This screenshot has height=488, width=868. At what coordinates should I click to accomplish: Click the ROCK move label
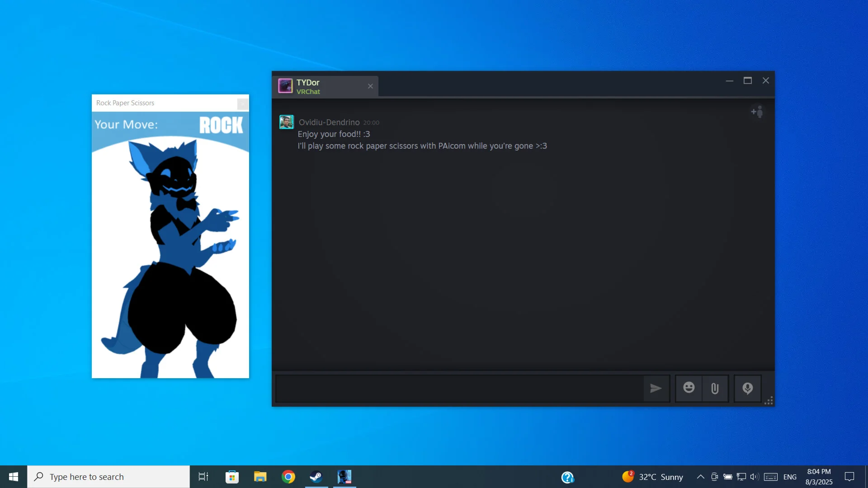click(221, 125)
